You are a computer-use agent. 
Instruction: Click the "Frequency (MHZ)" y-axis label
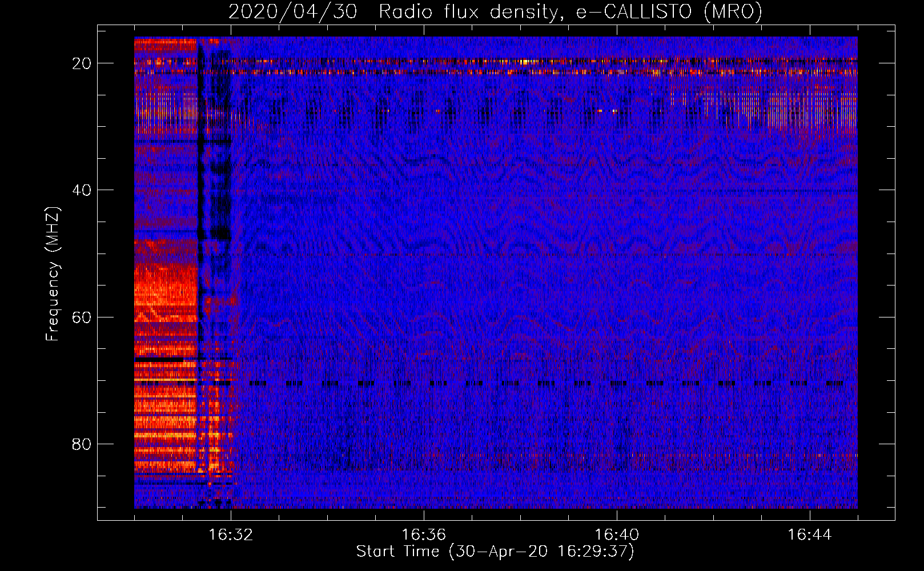(x=53, y=274)
